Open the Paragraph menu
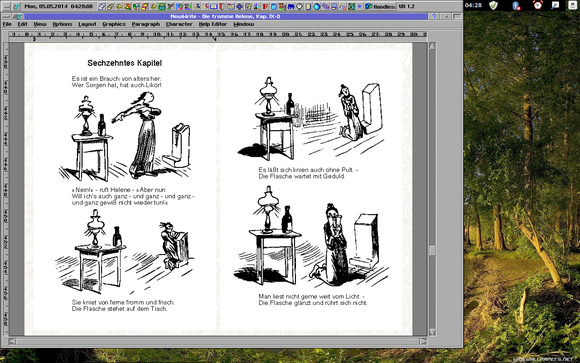 point(146,24)
